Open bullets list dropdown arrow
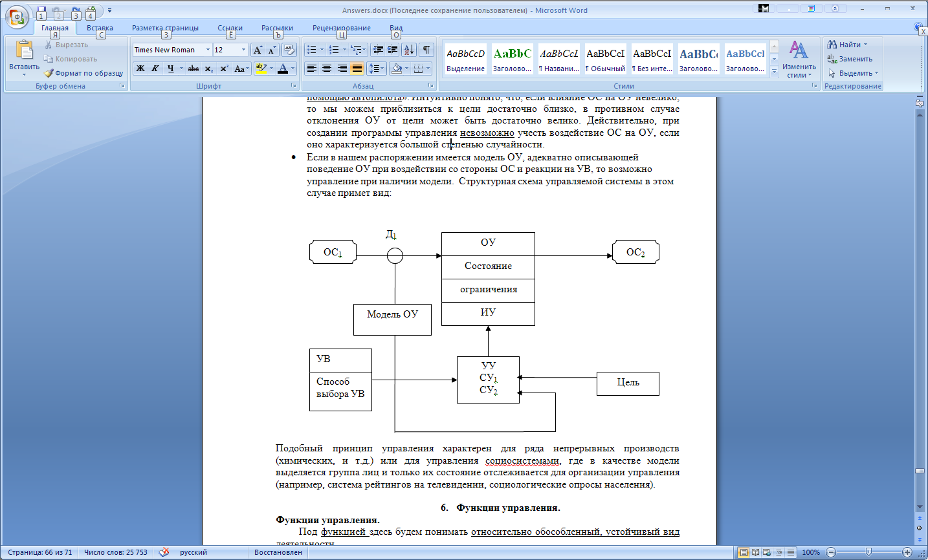 click(322, 50)
